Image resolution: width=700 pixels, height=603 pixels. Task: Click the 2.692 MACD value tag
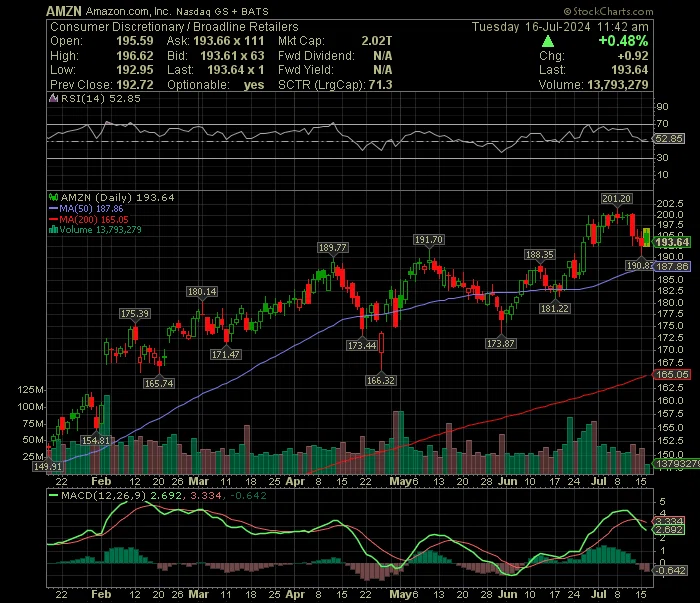669,530
